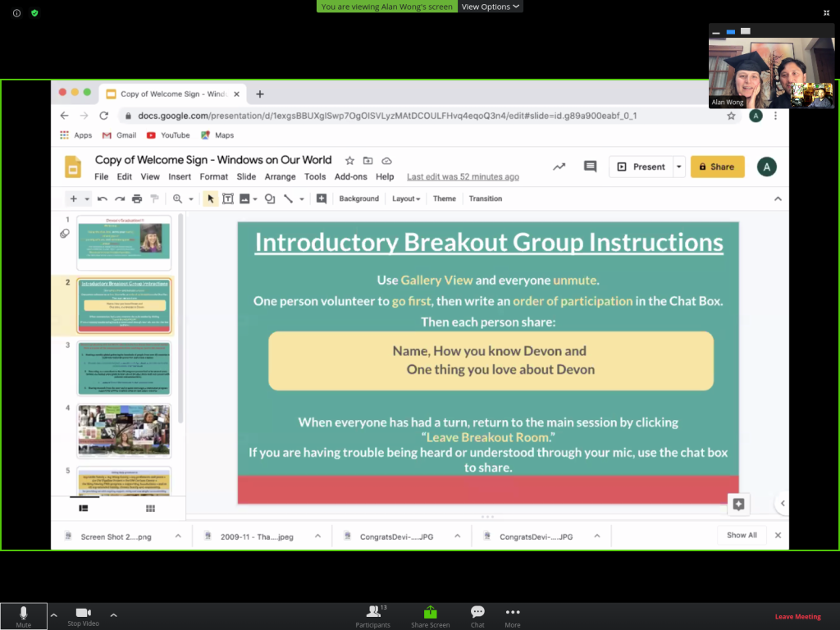Select slide 4 thumbnail
Image resolution: width=840 pixels, height=630 pixels.
pos(124,430)
